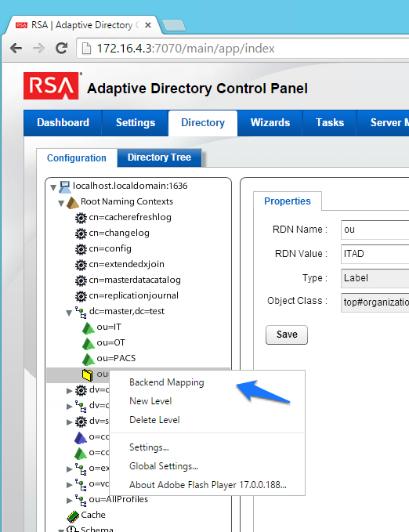Click the RSA logo
This screenshot has height=532, width=409.
pos(51,85)
